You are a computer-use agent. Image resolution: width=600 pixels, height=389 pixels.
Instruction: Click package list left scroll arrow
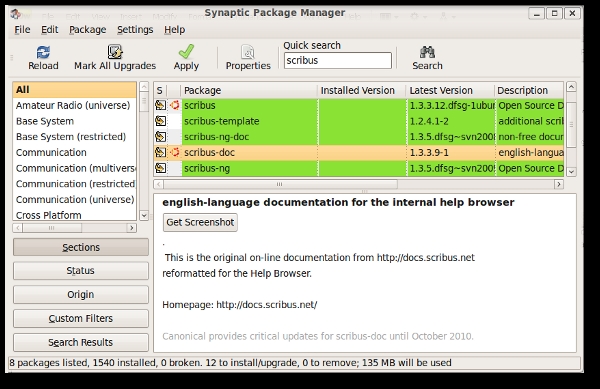pos(158,184)
